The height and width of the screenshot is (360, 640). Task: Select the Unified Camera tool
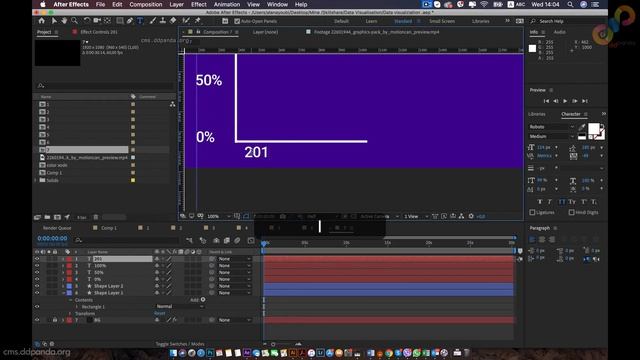97,20
